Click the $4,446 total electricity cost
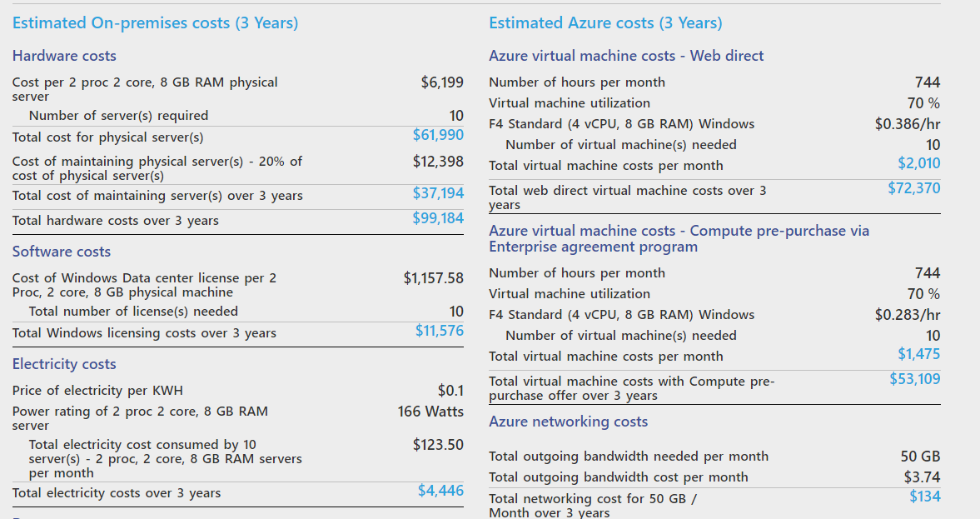 [440, 491]
